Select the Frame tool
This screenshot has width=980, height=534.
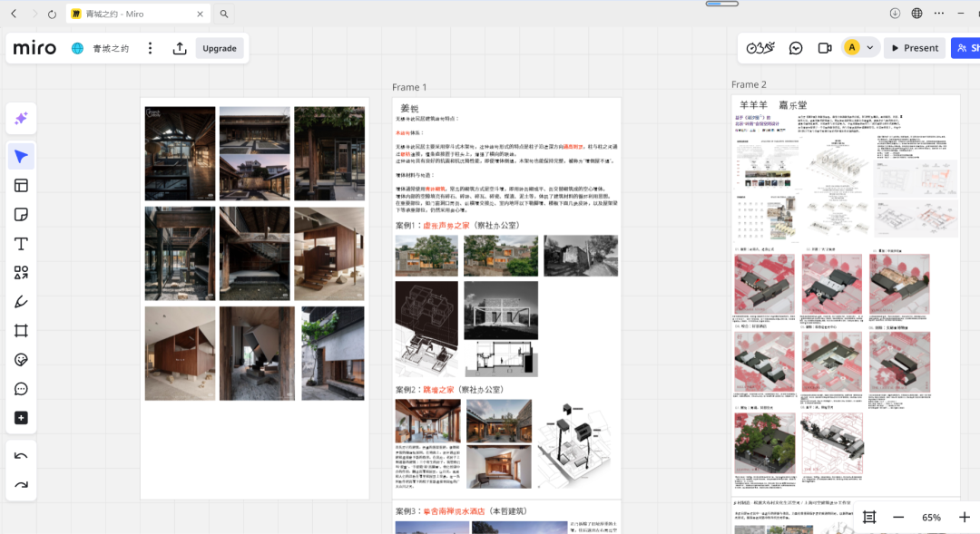tap(21, 331)
